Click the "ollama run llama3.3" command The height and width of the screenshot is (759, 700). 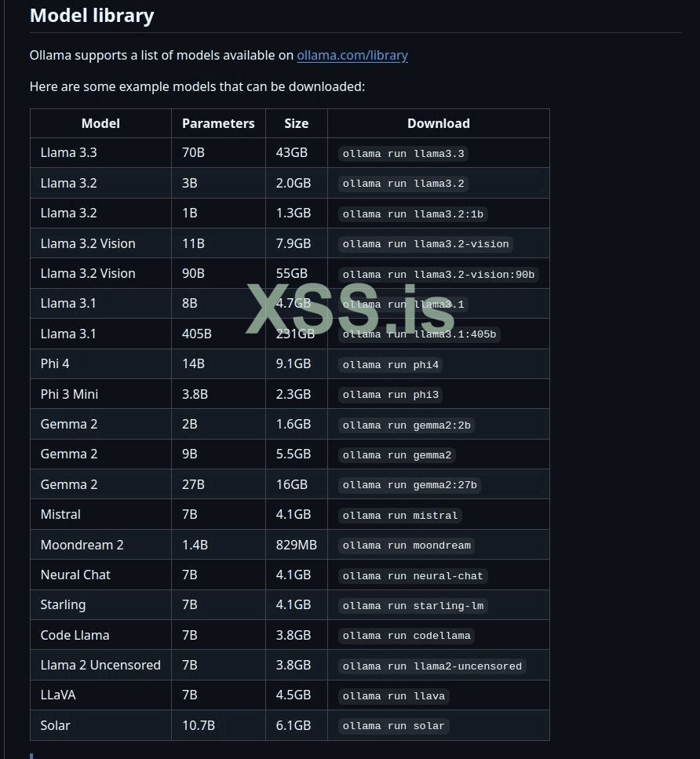[403, 154]
